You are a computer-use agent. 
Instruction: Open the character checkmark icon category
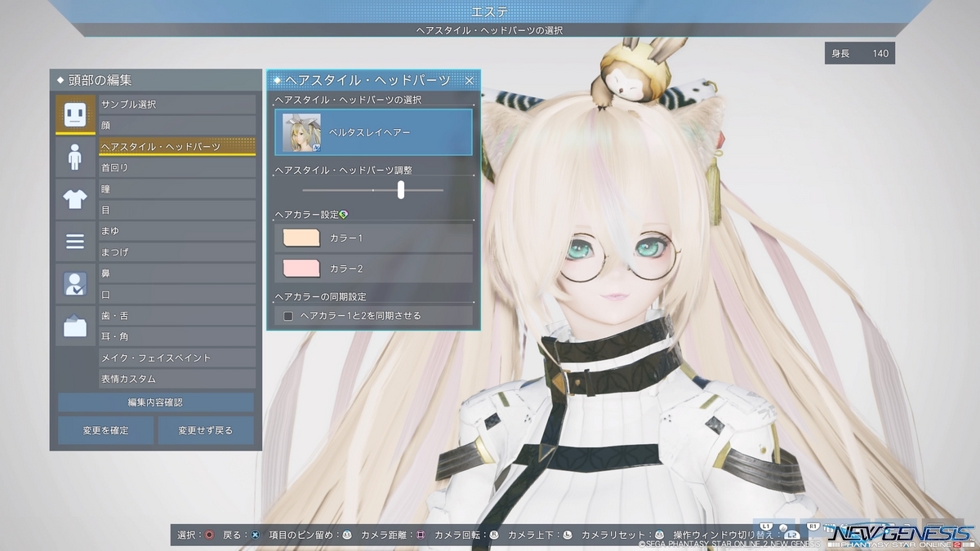75,284
